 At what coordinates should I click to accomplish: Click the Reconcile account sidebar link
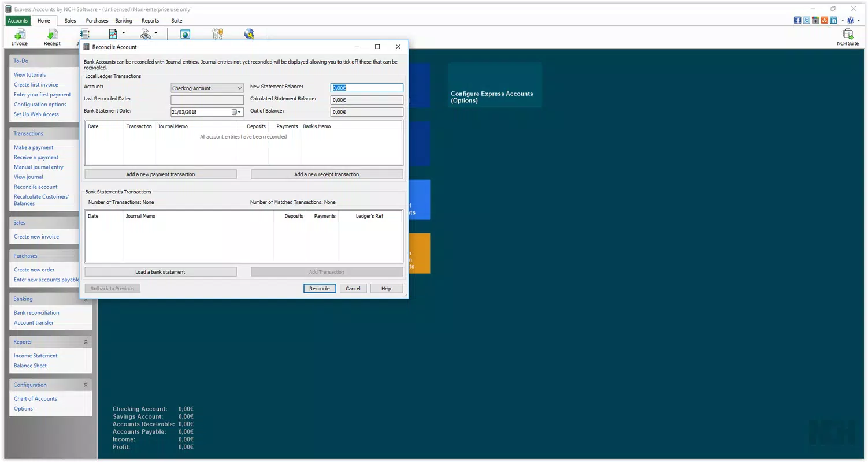[x=36, y=187]
